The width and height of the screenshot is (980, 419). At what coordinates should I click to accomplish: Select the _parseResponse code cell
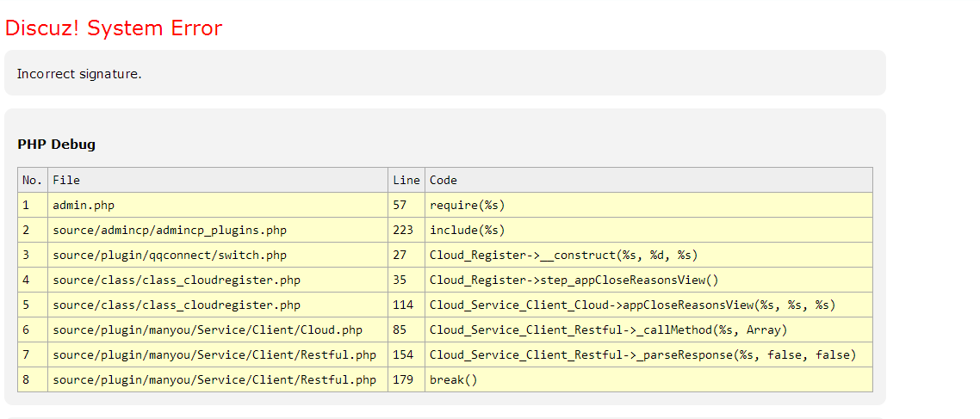648,354
